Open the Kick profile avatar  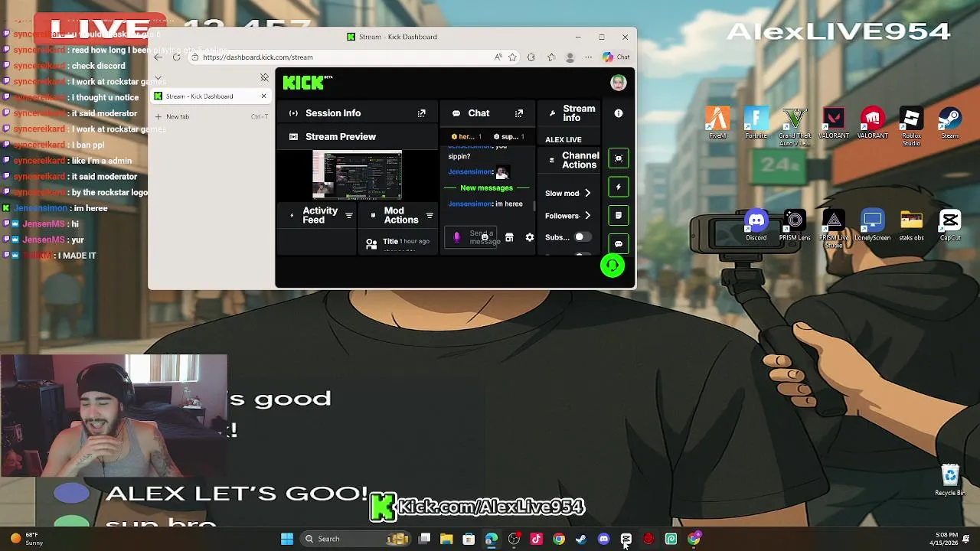click(x=619, y=83)
